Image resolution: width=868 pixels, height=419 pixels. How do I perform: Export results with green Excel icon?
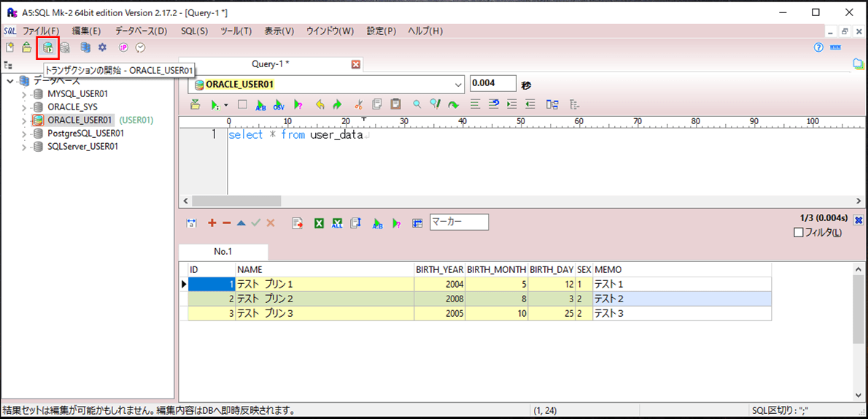[x=319, y=223]
